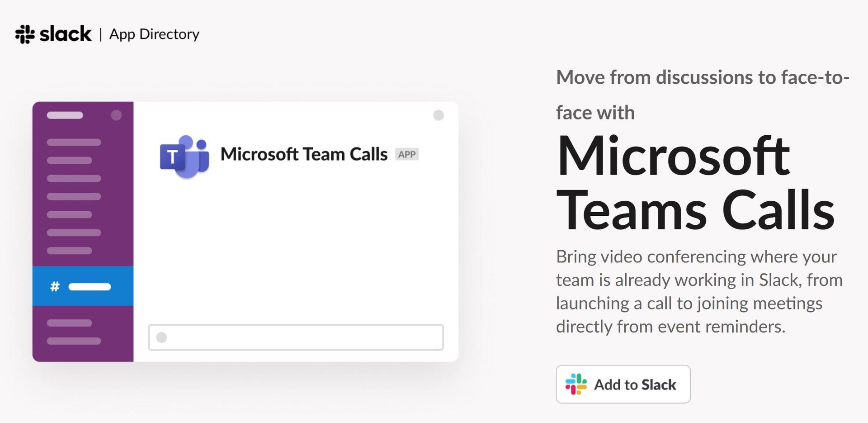
Task: Click the "Move from discussions to face-to-face with" tagline
Action: coord(703,95)
